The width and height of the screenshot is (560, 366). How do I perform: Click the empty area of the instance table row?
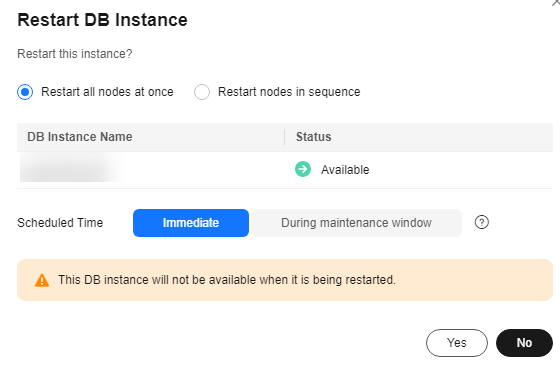(x=461, y=170)
